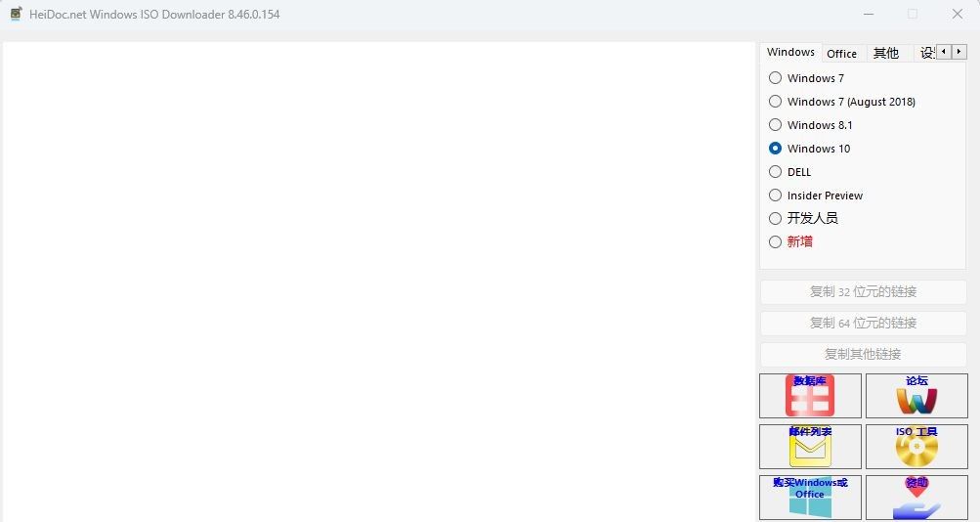The image size is (980, 522).
Task: Click the 复制其他链接 button
Action: point(863,355)
